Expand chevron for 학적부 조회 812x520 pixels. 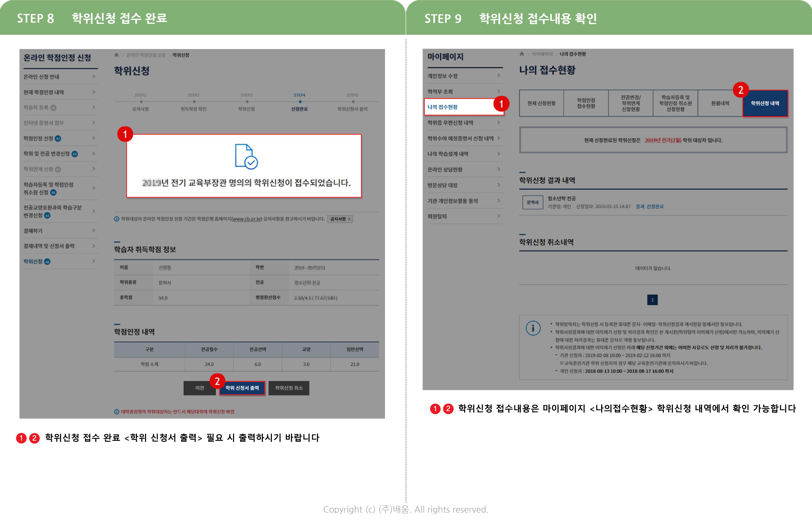(x=499, y=91)
